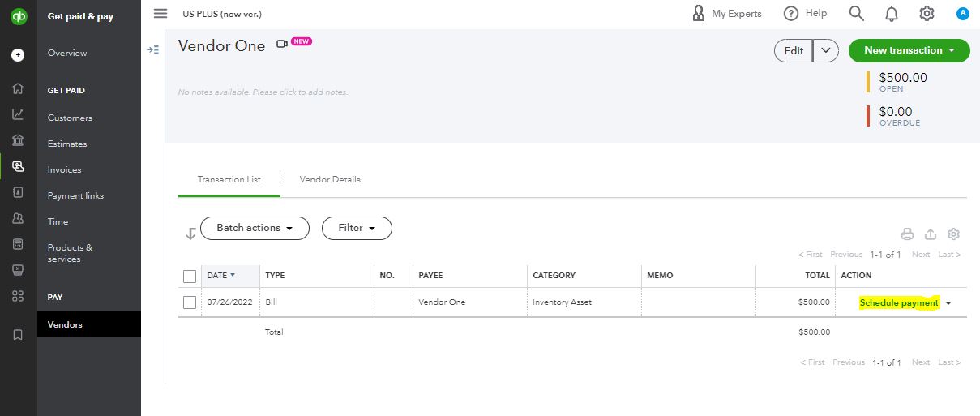Open the settings gear in header

(927, 14)
